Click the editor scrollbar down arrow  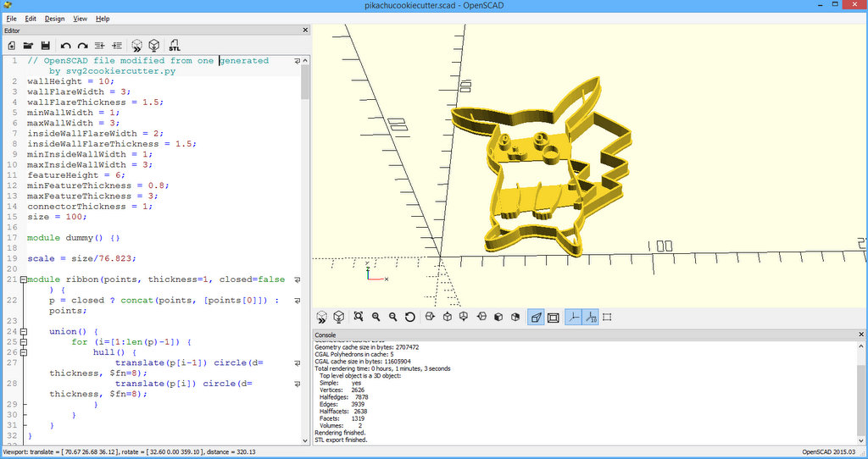pos(305,440)
